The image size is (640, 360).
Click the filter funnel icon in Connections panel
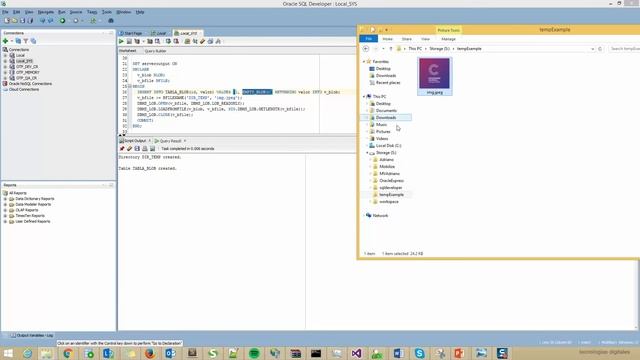[26, 41]
